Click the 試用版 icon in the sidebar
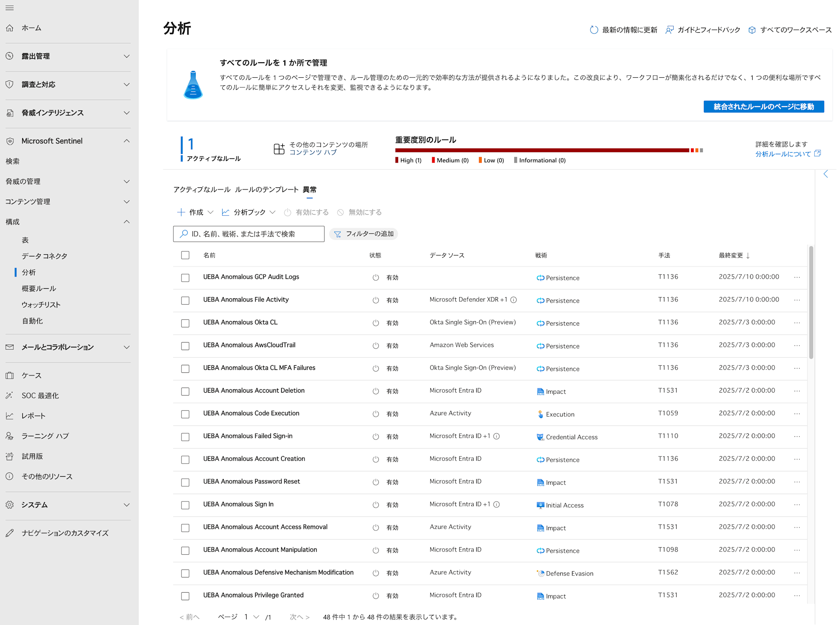 tap(10, 456)
